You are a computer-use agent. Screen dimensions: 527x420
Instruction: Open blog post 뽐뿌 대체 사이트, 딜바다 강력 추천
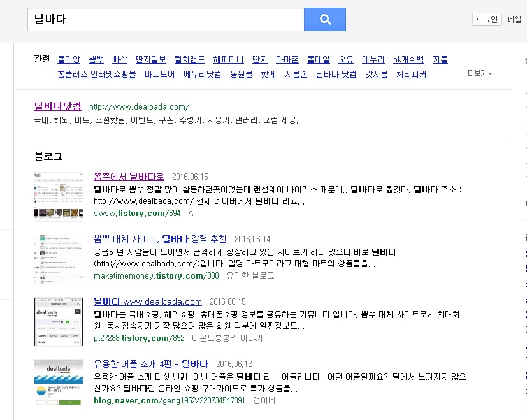160,239
